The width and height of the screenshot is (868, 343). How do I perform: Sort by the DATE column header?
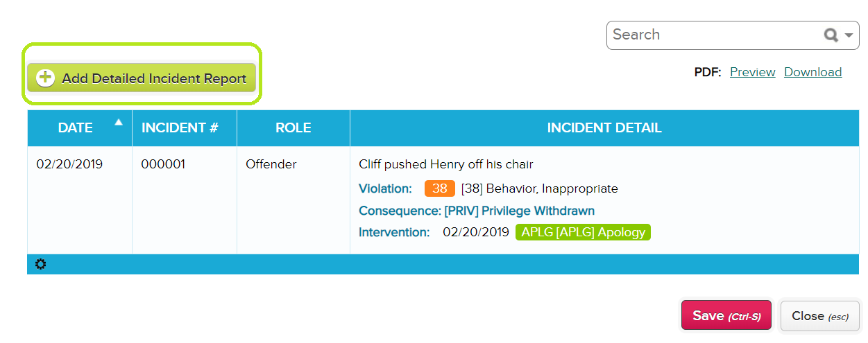75,127
